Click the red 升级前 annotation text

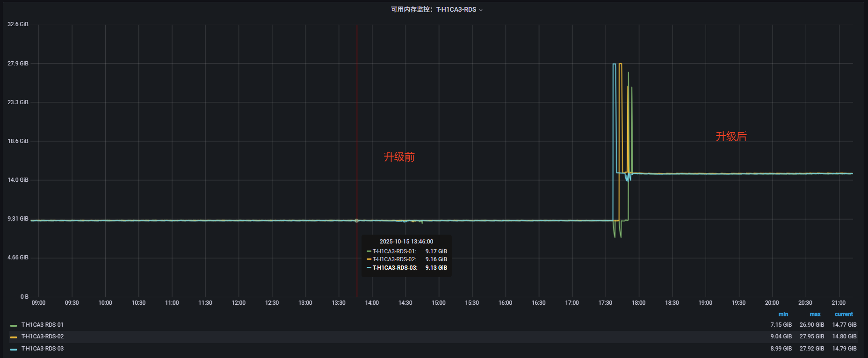(399, 157)
